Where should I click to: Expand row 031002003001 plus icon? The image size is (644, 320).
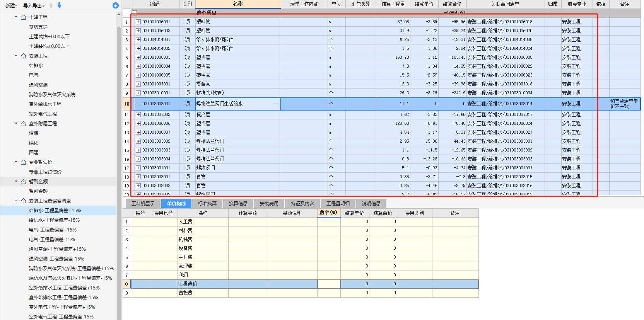[x=138, y=177]
